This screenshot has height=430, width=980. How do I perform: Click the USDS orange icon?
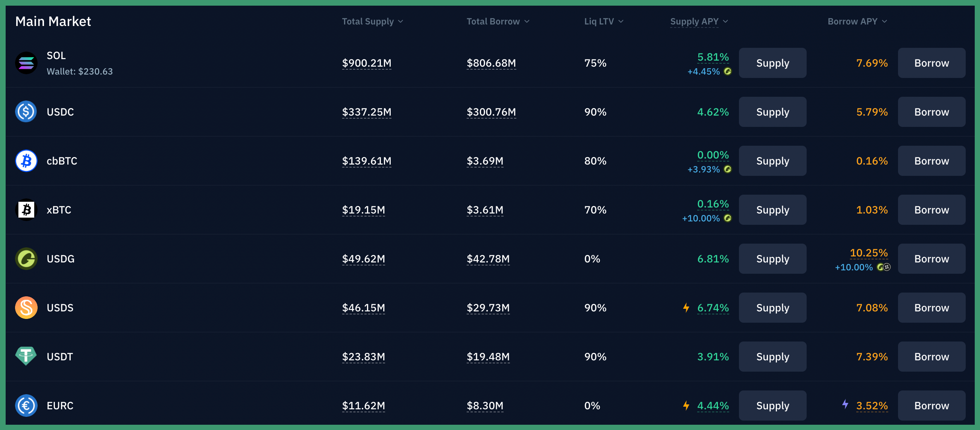click(x=26, y=307)
